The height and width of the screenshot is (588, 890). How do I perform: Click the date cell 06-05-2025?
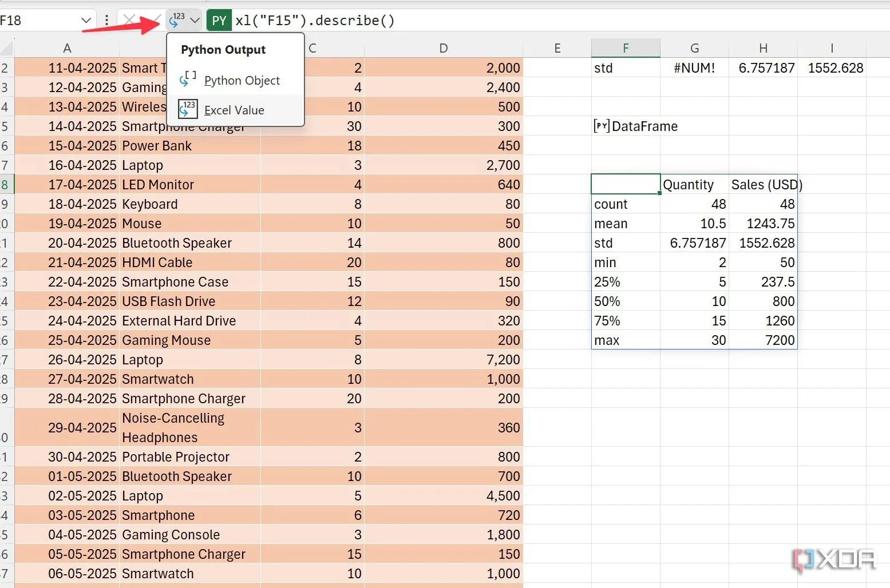click(x=67, y=573)
